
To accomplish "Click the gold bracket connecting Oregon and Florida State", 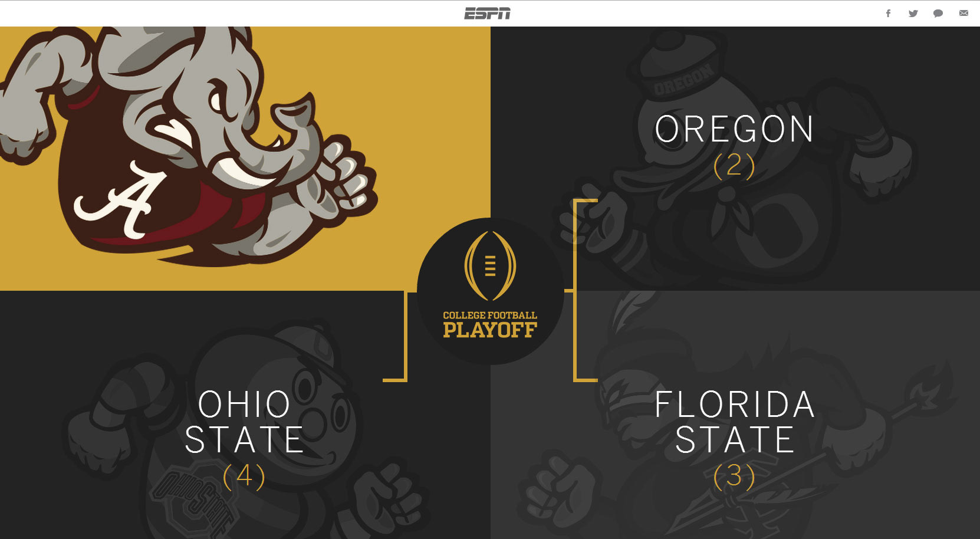I will 575,290.
